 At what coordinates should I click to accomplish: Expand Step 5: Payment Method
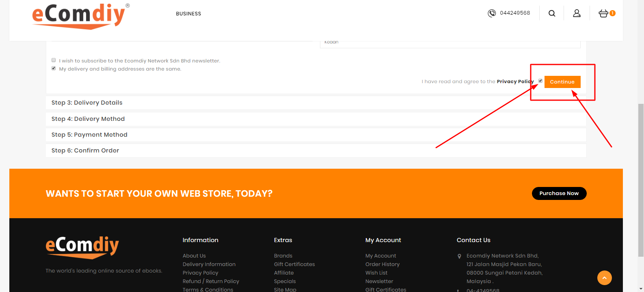89,135
